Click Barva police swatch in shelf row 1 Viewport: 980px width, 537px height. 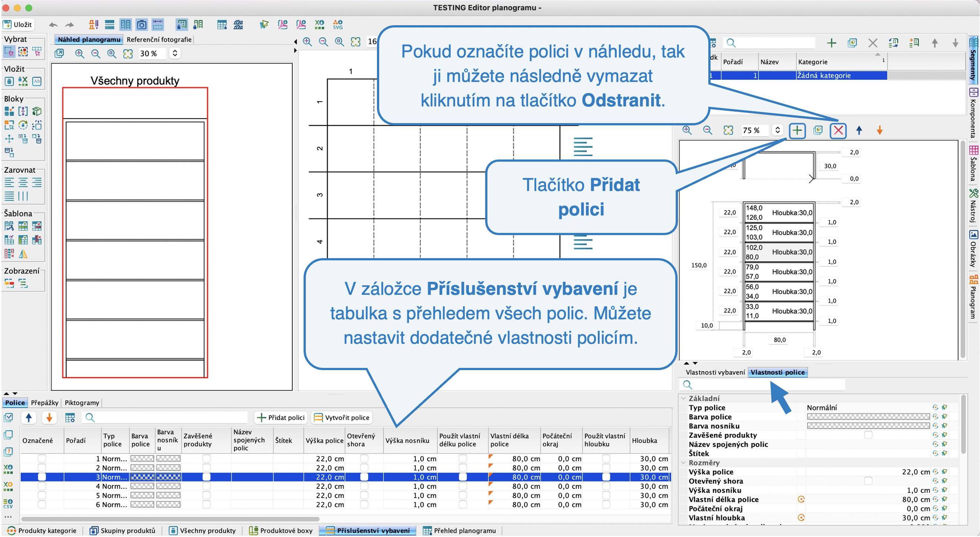pos(142,459)
